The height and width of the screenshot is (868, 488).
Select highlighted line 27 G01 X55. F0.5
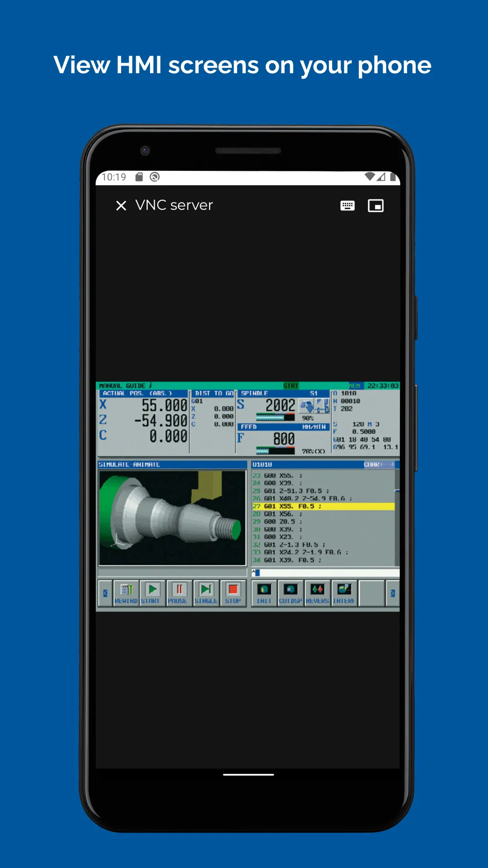(324, 506)
